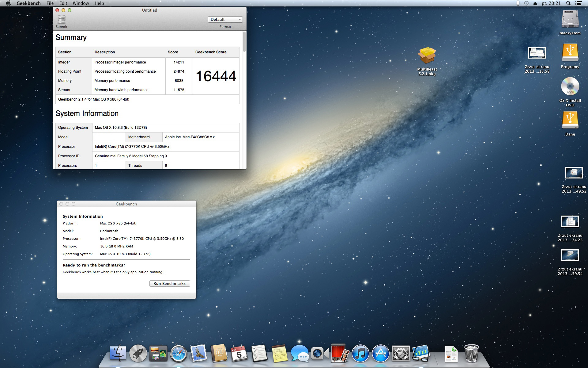Viewport: 588px width, 368px height.
Task: Open the Geekbench application menu
Action: pos(28,3)
